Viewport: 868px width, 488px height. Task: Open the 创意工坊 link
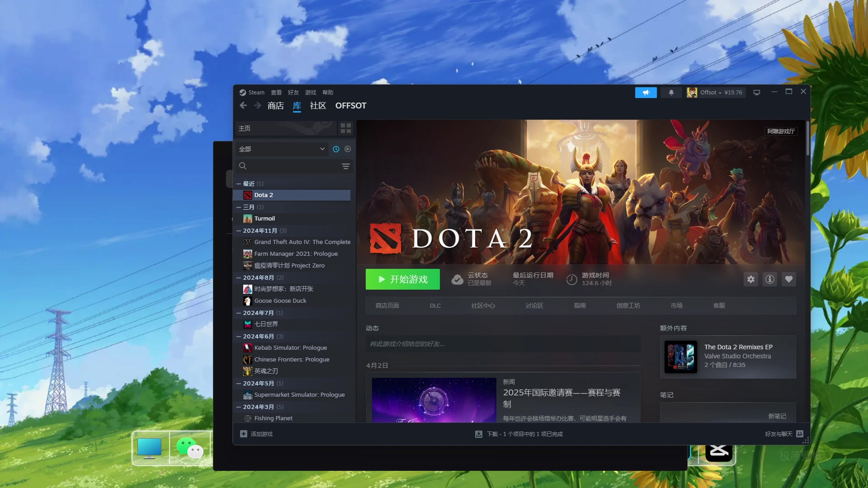point(628,306)
